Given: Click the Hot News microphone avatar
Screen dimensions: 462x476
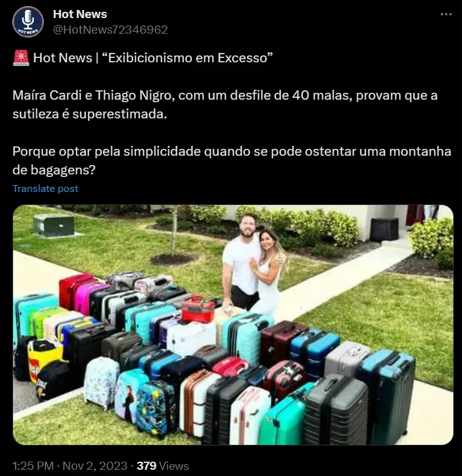Looking at the screenshot, I should coord(28,22).
